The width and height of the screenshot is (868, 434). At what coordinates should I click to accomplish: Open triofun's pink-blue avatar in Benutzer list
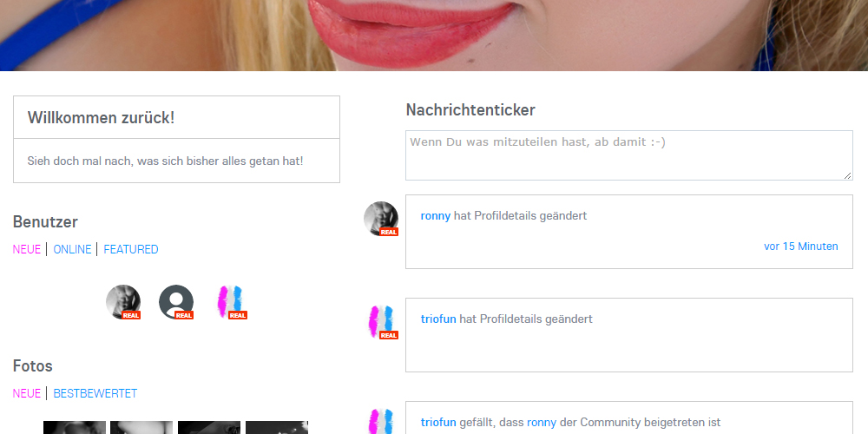click(230, 302)
